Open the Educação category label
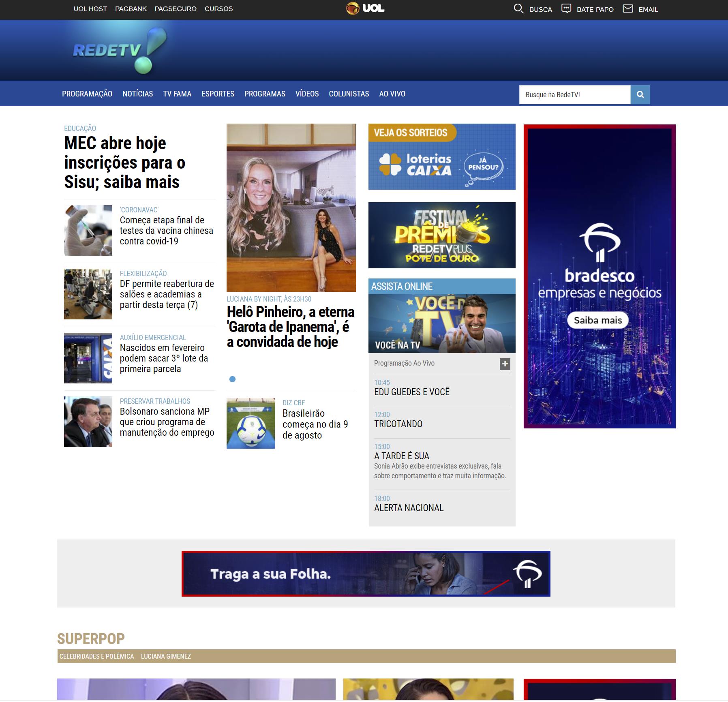This screenshot has height=702, width=728. 80,128
